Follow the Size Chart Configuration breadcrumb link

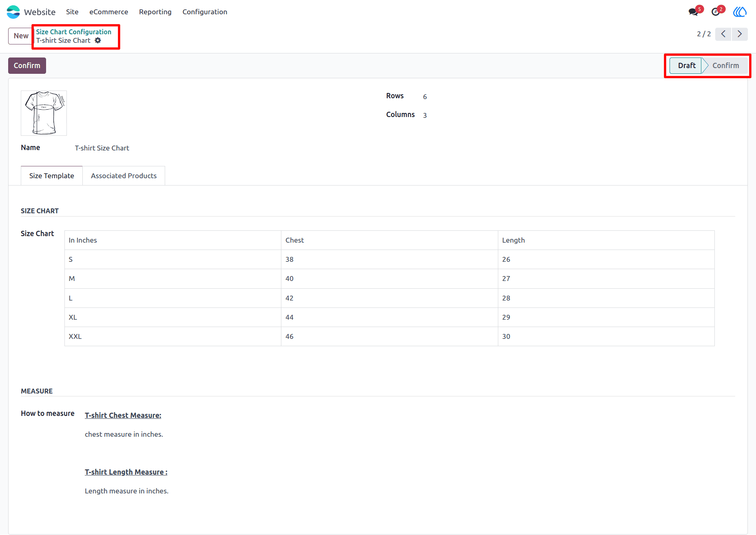click(74, 32)
